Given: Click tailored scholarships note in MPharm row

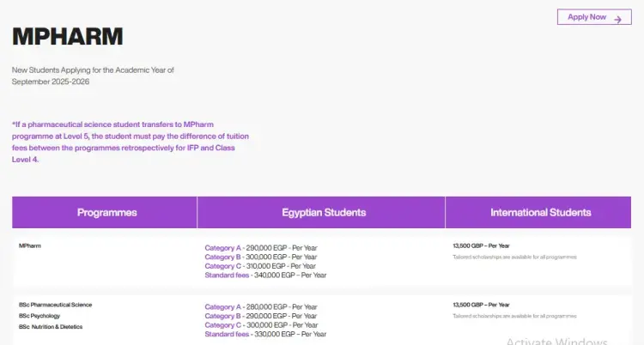Looking at the screenshot, I should click(514, 257).
